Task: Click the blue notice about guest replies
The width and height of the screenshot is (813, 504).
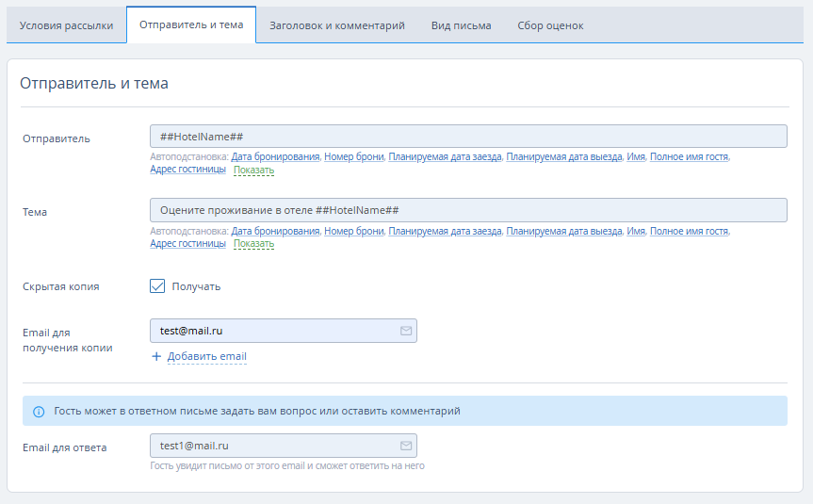Action: 405,411
